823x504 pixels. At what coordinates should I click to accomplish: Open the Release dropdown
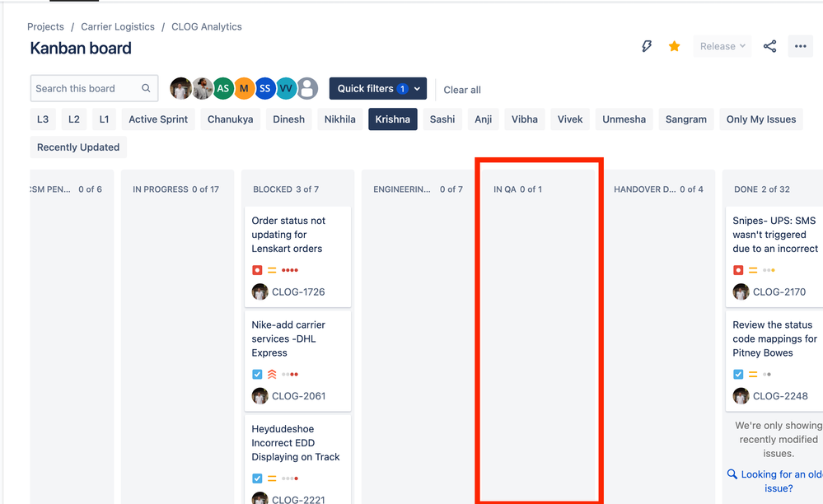click(x=722, y=46)
